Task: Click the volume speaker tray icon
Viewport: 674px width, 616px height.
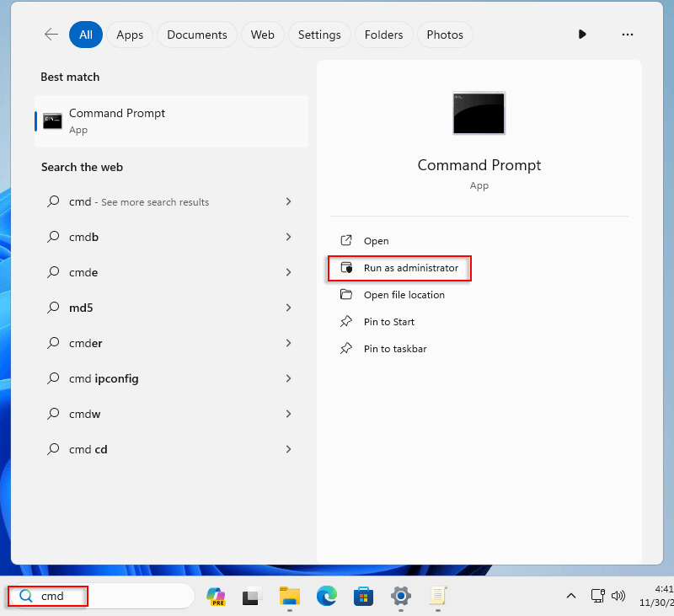Action: point(618,596)
